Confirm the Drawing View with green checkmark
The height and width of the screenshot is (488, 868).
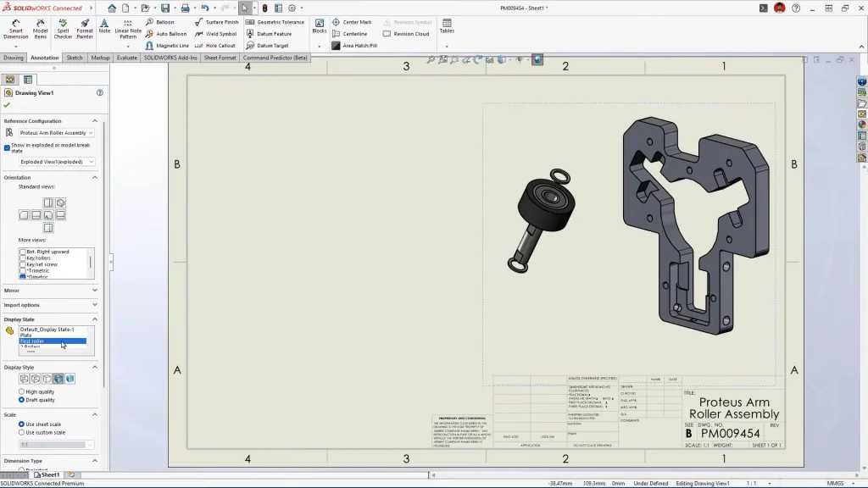point(7,105)
